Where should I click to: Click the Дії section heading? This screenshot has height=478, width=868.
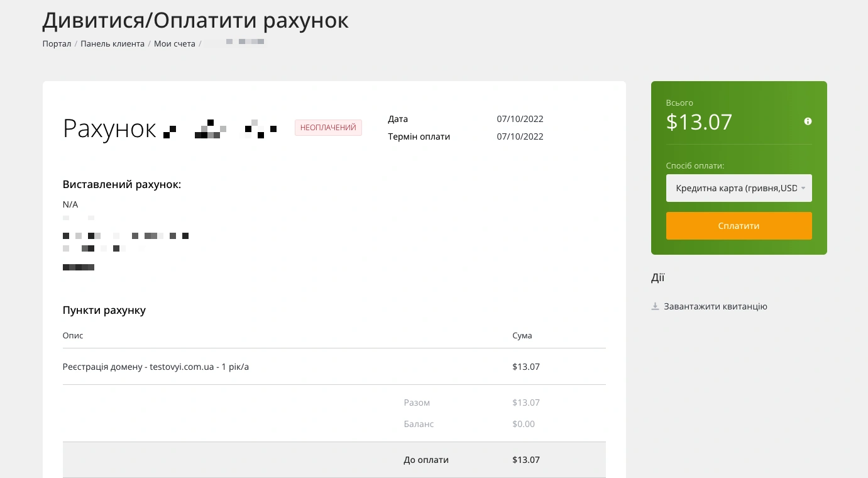pos(658,277)
